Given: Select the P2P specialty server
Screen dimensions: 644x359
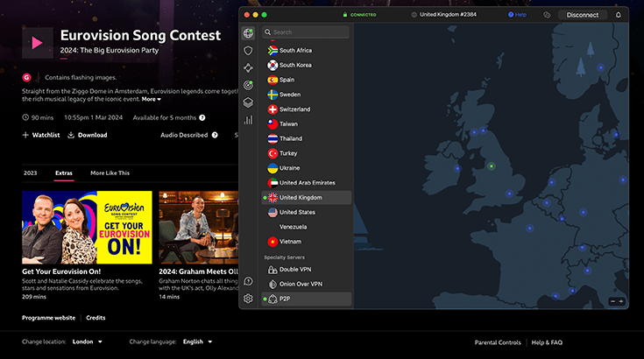Looking at the screenshot, I should tap(307, 299).
